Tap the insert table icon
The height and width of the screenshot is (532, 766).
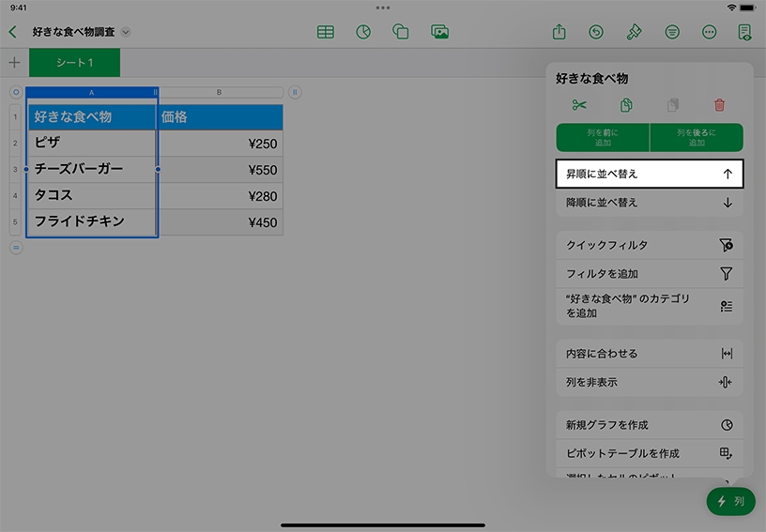(x=326, y=32)
